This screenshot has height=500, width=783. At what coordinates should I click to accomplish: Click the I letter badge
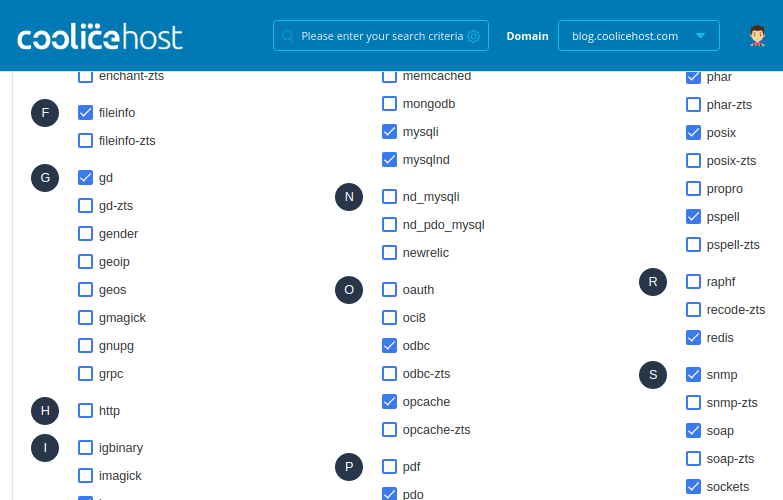pos(45,448)
